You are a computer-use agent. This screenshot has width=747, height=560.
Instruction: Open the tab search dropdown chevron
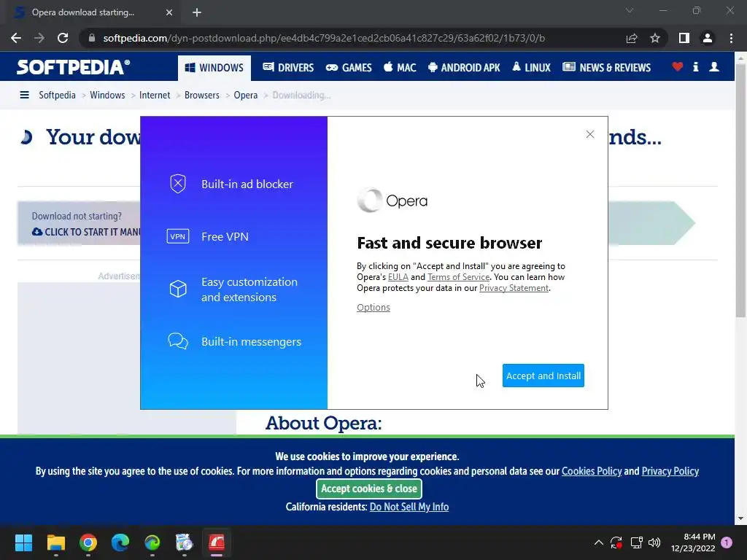click(x=630, y=10)
